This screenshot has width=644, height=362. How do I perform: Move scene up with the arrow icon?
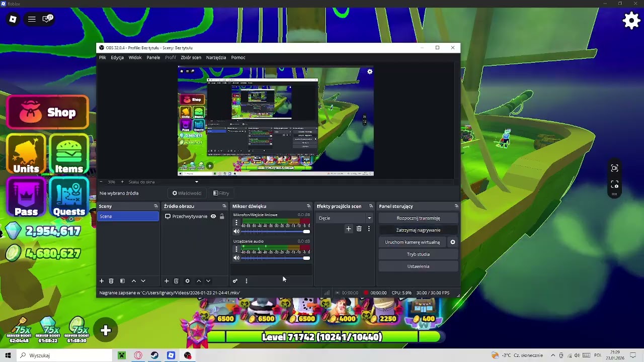[133, 281]
